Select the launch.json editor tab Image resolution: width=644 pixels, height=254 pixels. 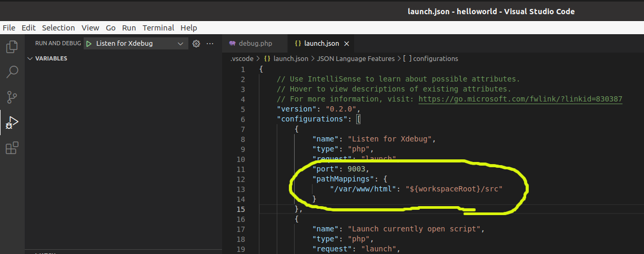322,44
